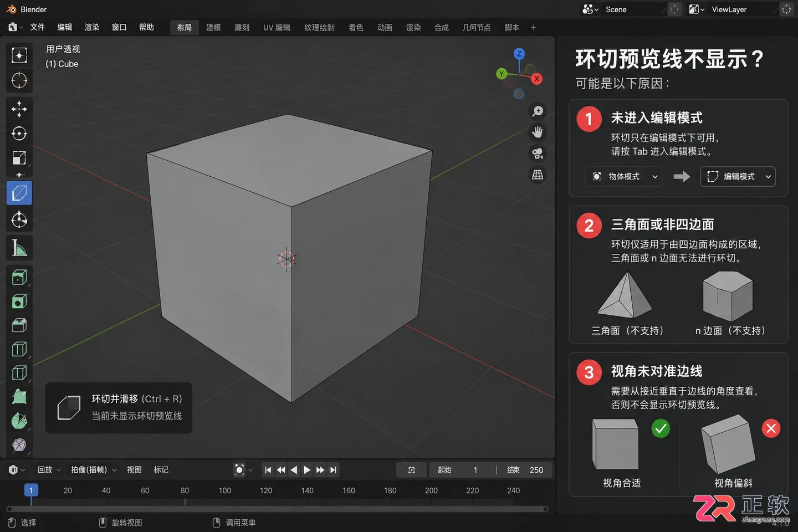Click new scene icon beside Scene field
Image resolution: width=798 pixels, height=532 pixels.
(x=674, y=9)
